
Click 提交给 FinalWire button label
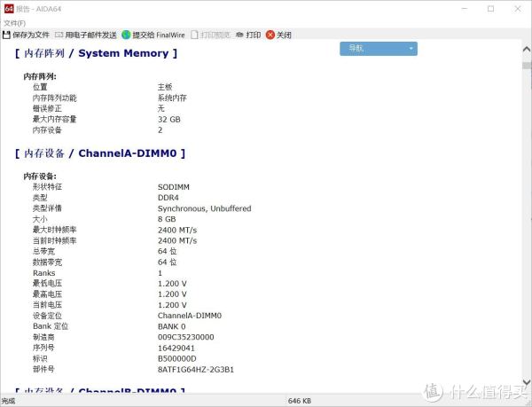tap(159, 35)
